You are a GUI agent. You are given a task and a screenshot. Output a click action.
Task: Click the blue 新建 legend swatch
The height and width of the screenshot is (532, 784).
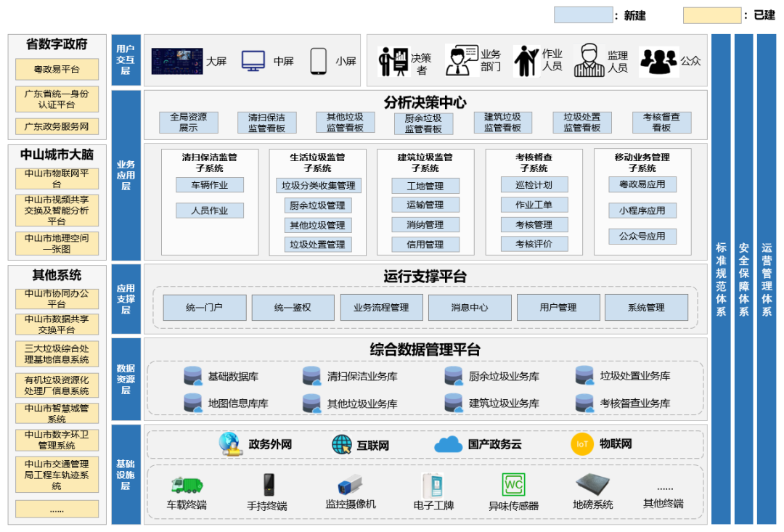point(583,15)
